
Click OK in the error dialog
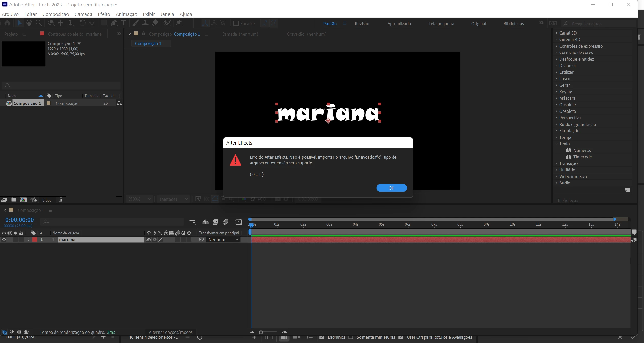pyautogui.click(x=391, y=188)
